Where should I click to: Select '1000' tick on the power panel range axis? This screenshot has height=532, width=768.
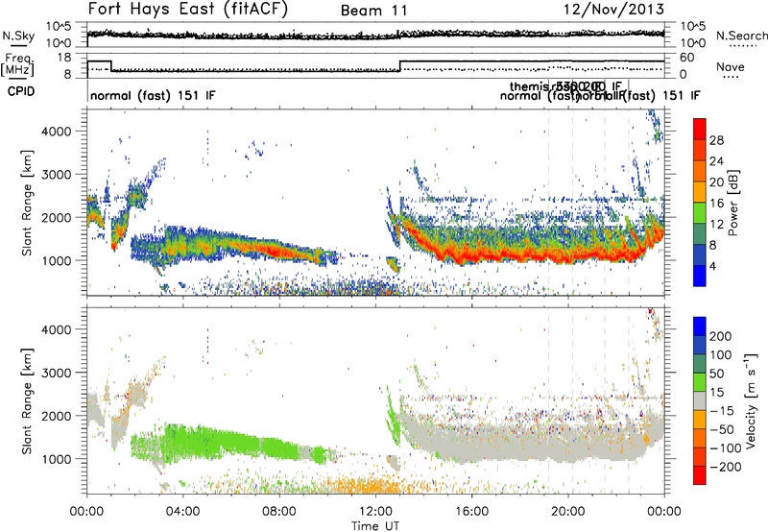coord(56,260)
